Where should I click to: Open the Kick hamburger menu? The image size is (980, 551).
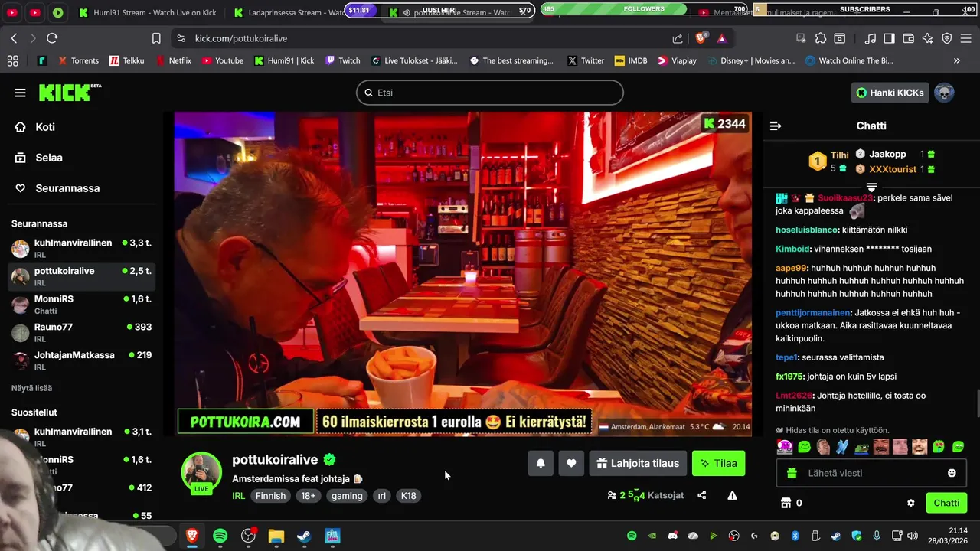click(x=20, y=93)
